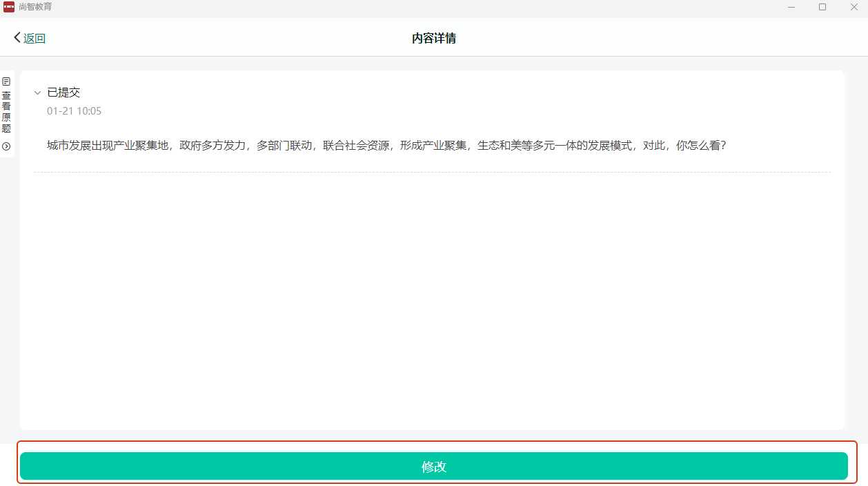868x486 pixels.
Task: Collapse the 已提交 section with its chevron
Action: 38,93
